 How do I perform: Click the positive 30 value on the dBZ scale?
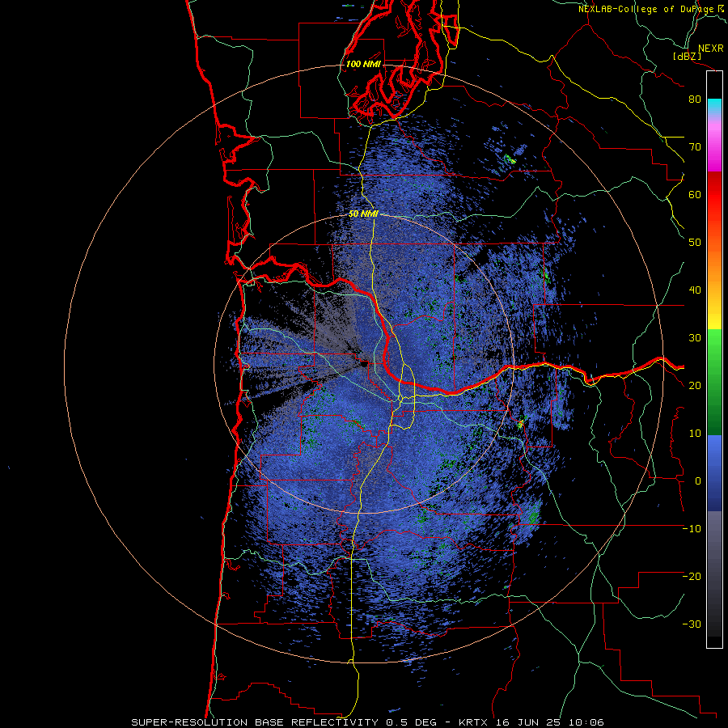(x=695, y=338)
